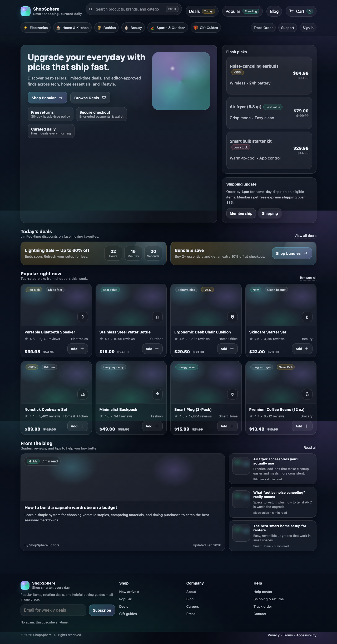
Task: Click Track Order in the header
Action: pyautogui.click(x=263, y=28)
